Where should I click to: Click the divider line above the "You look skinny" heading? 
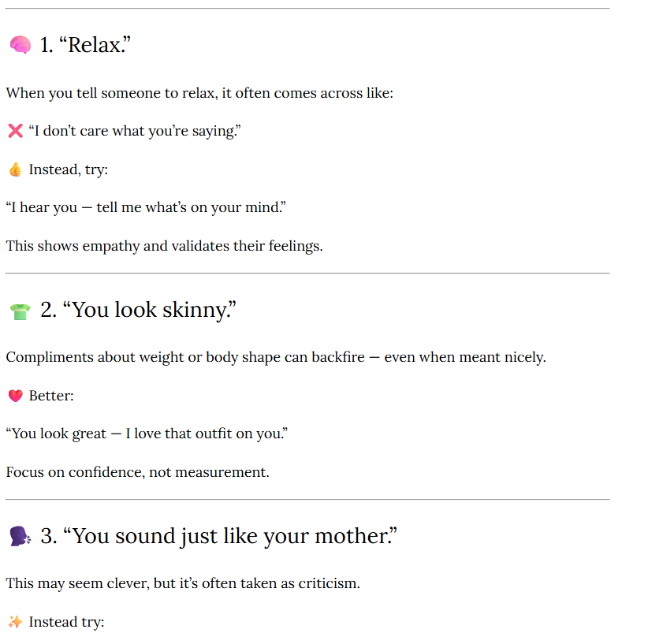tap(307, 274)
